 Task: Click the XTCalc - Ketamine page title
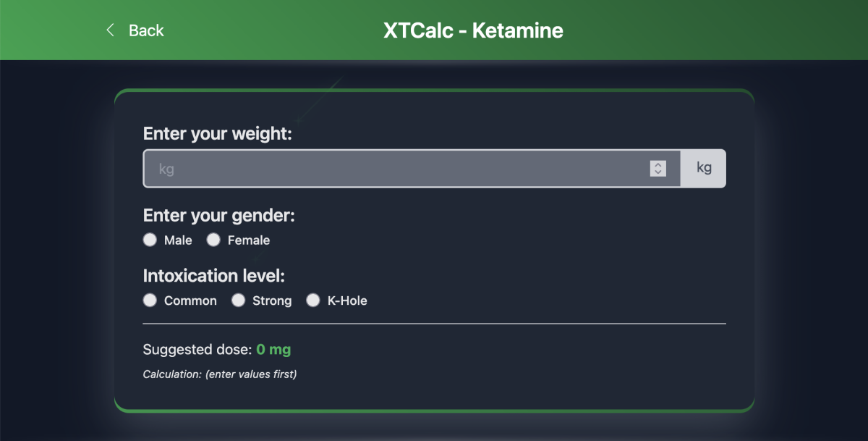click(473, 30)
